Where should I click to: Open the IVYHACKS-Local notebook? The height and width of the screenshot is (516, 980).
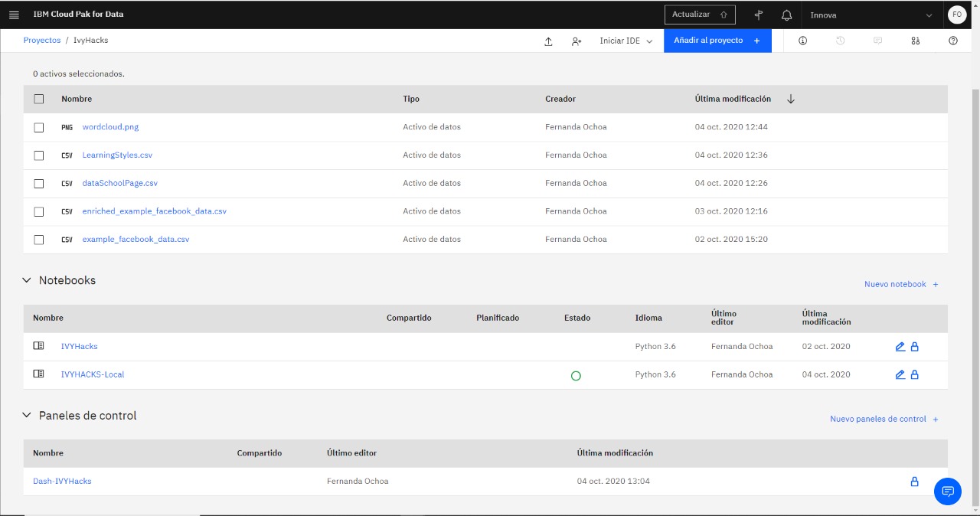click(92, 374)
